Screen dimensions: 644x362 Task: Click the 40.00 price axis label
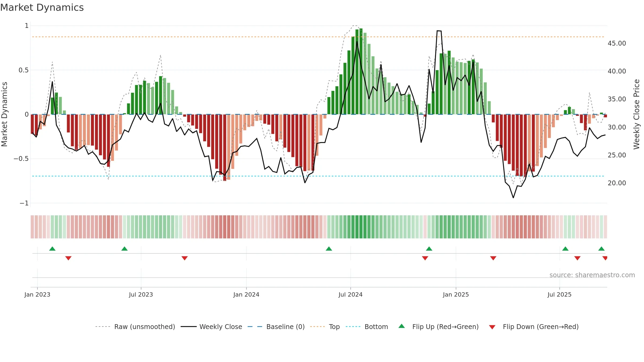(x=617, y=71)
